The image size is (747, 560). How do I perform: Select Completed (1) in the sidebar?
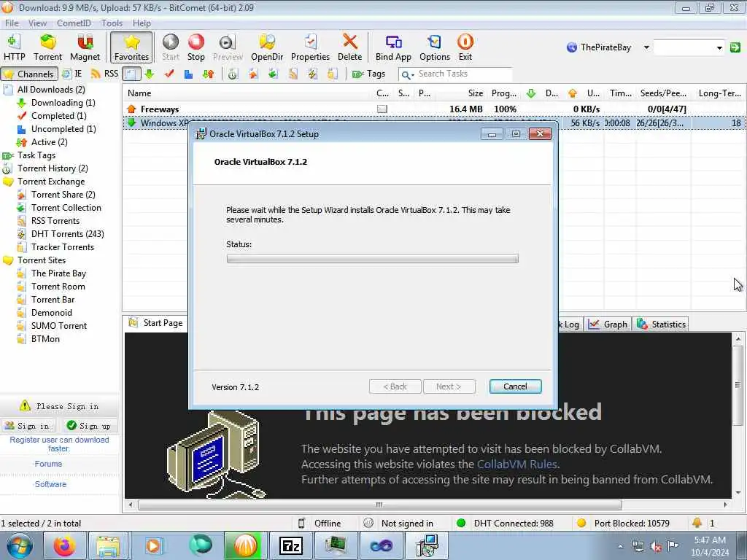(58, 116)
